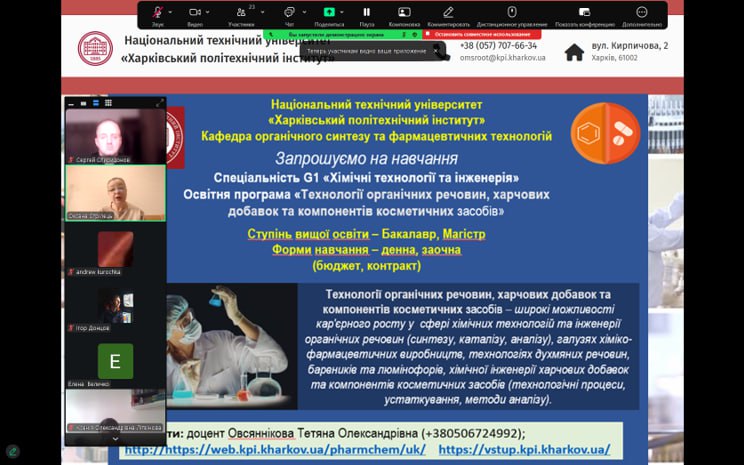744x465 pixels.
Task: Click Форми навчання – денна, заочна line
Action: pyautogui.click(x=366, y=250)
